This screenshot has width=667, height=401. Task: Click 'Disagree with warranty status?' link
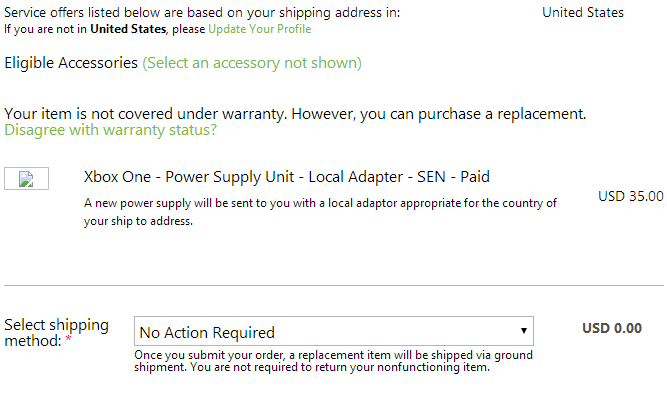[x=110, y=131]
